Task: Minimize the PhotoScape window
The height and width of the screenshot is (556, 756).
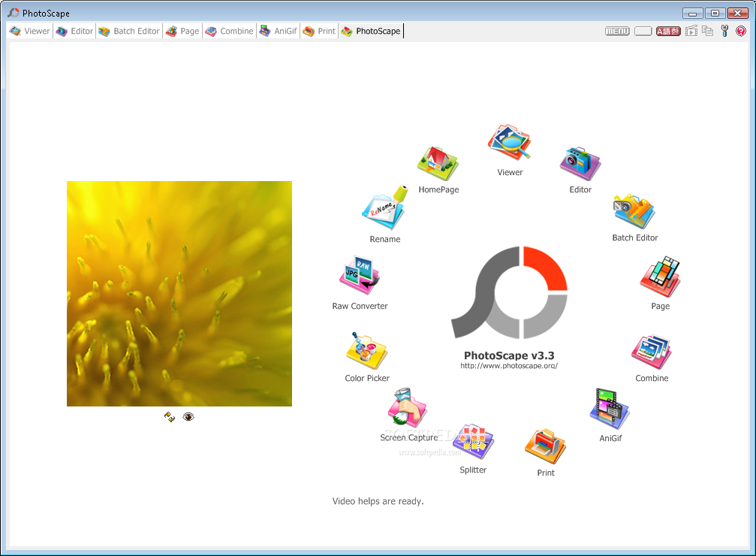Action: pyautogui.click(x=692, y=14)
